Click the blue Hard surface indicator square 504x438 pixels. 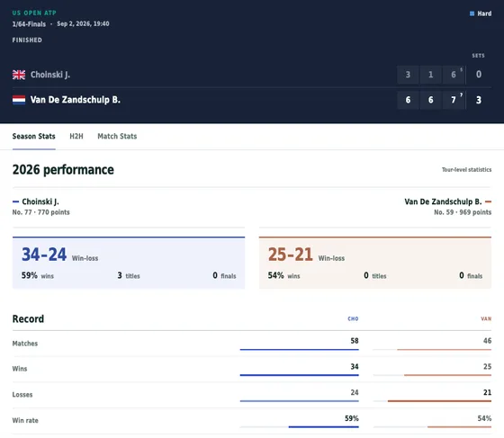coord(472,13)
